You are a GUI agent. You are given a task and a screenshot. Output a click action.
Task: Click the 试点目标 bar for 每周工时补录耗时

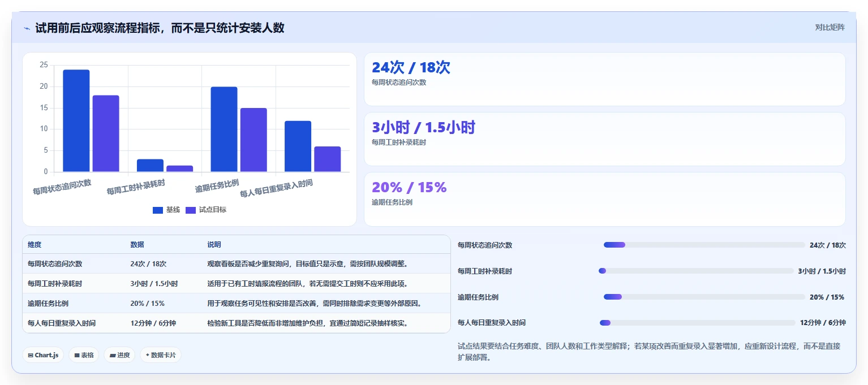coord(179,168)
